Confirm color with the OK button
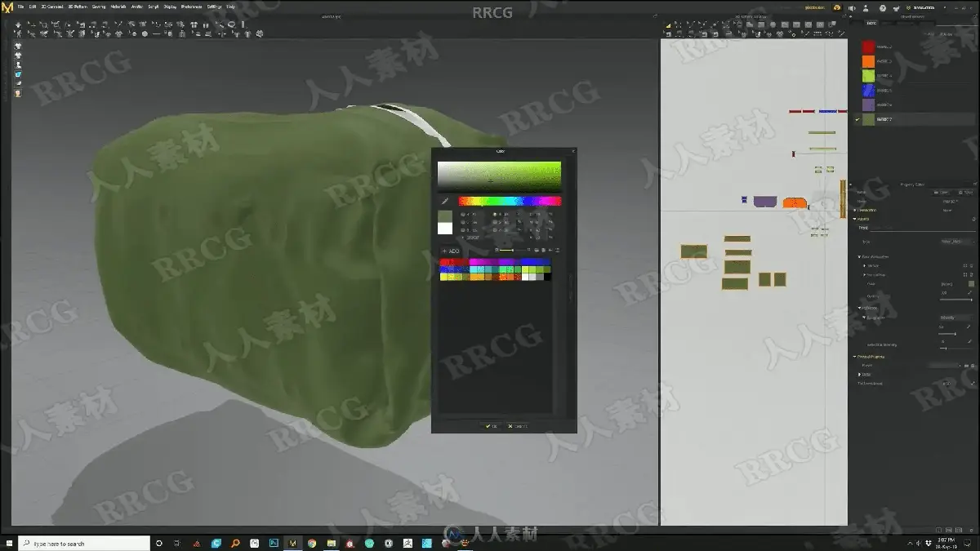980x551 pixels. pyautogui.click(x=491, y=426)
